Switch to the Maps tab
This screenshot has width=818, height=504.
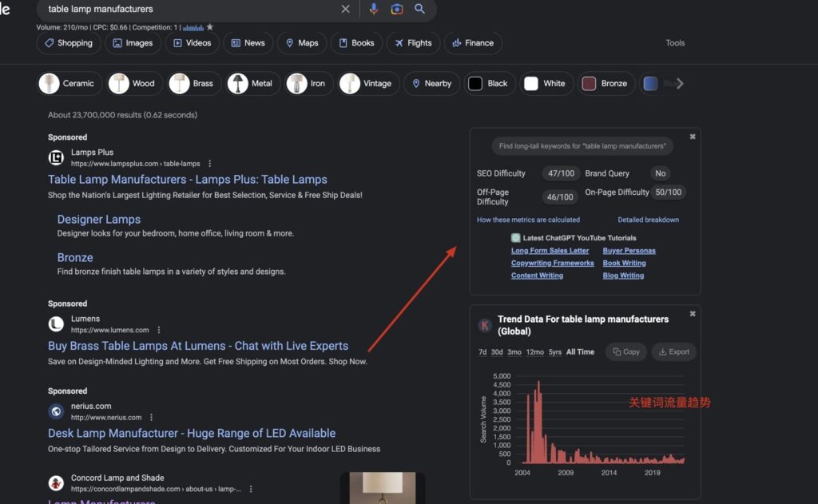302,43
